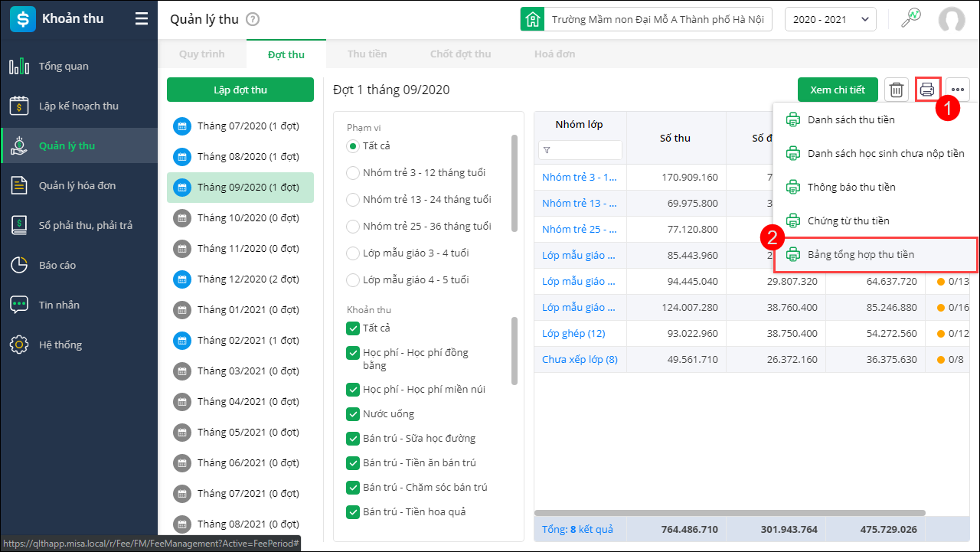
Task: Click the Hệ thống gear icon
Action: click(x=19, y=345)
